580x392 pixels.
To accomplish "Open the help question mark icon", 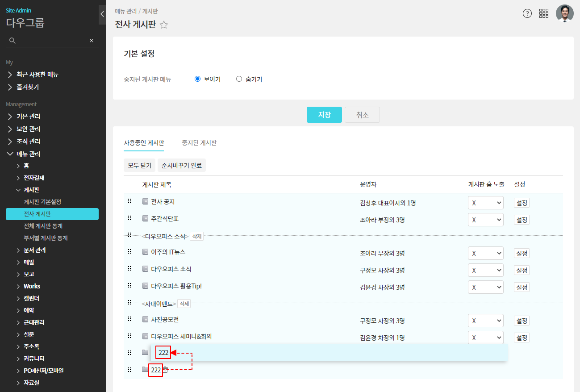I will (x=527, y=13).
